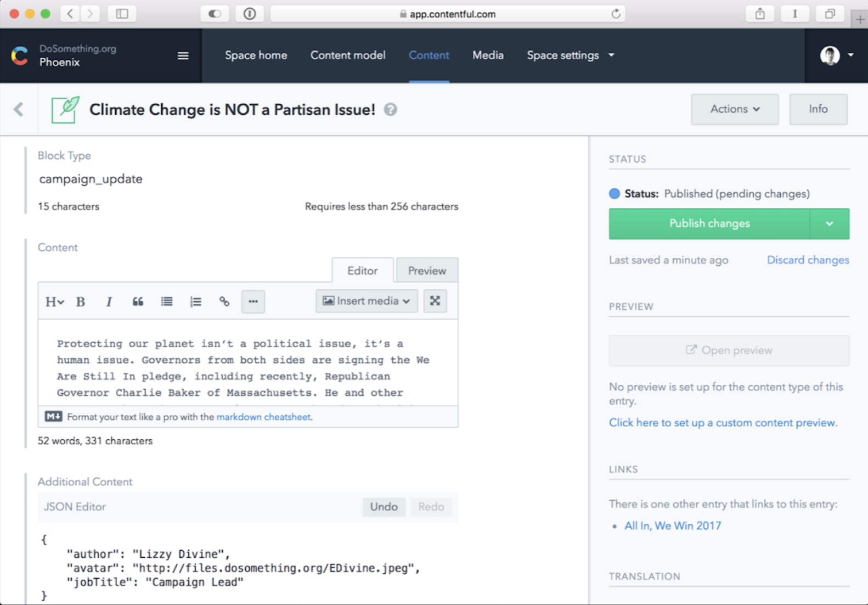Reload the page in Safari

click(x=616, y=14)
